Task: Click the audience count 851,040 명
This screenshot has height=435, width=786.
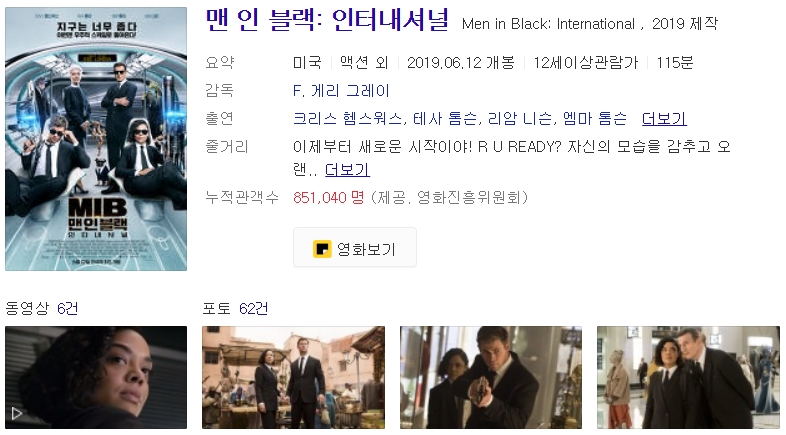Action: pyautogui.click(x=328, y=197)
